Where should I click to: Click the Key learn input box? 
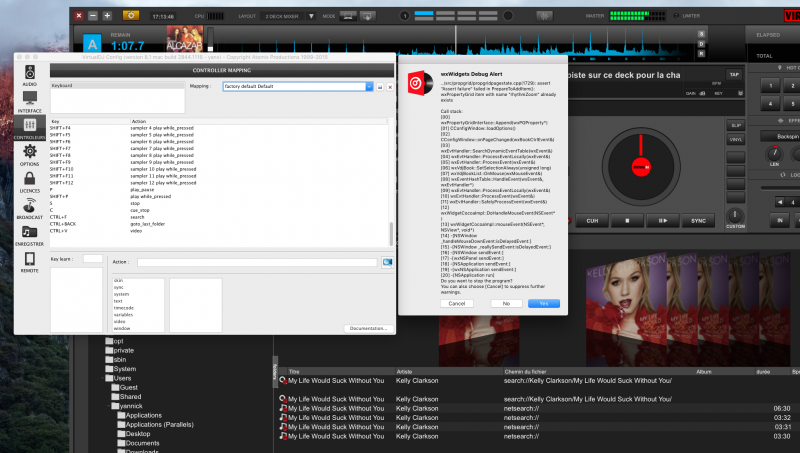click(93, 259)
